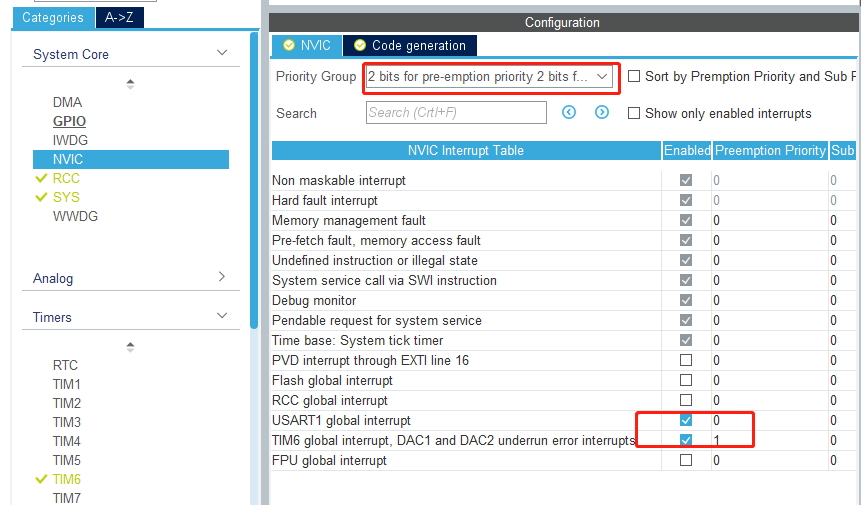The image size is (861, 505).
Task: Expand the Analog category
Action: tap(222, 277)
